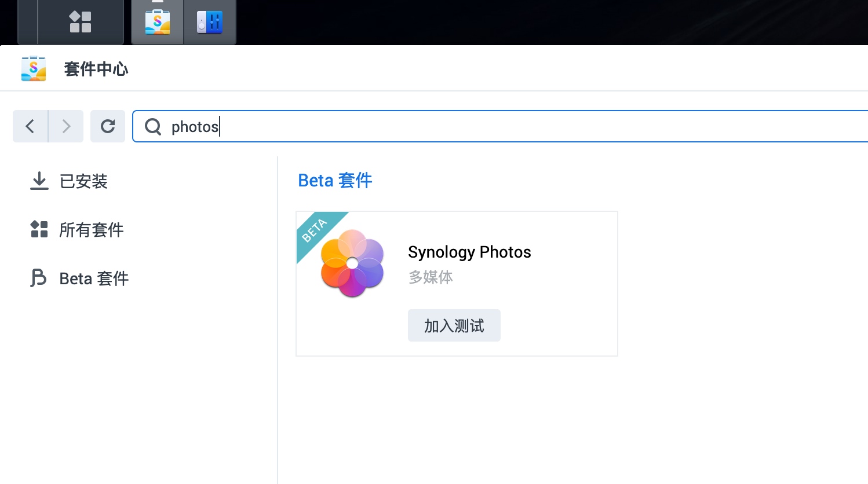Click the grid icon beside 所有套件
The image size is (868, 484).
[39, 229]
